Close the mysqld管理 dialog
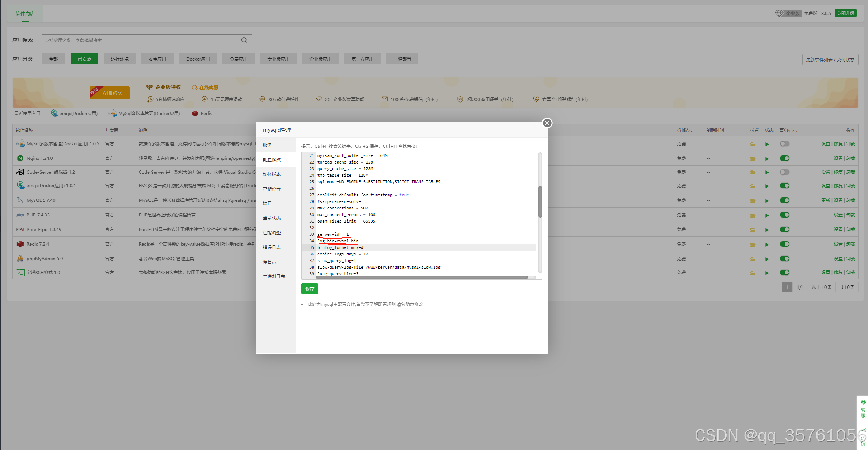The image size is (868, 450). pos(547,123)
